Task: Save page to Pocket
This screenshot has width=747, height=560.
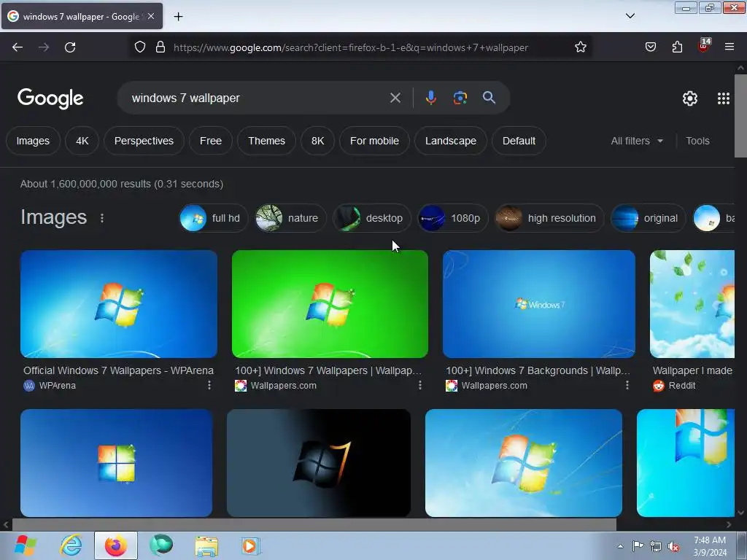Action: point(651,47)
